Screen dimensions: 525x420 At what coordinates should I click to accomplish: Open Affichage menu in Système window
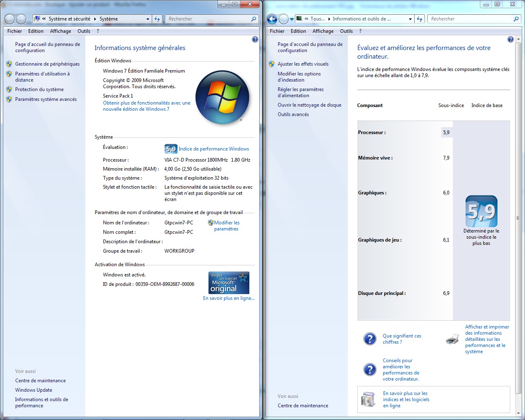coord(61,31)
